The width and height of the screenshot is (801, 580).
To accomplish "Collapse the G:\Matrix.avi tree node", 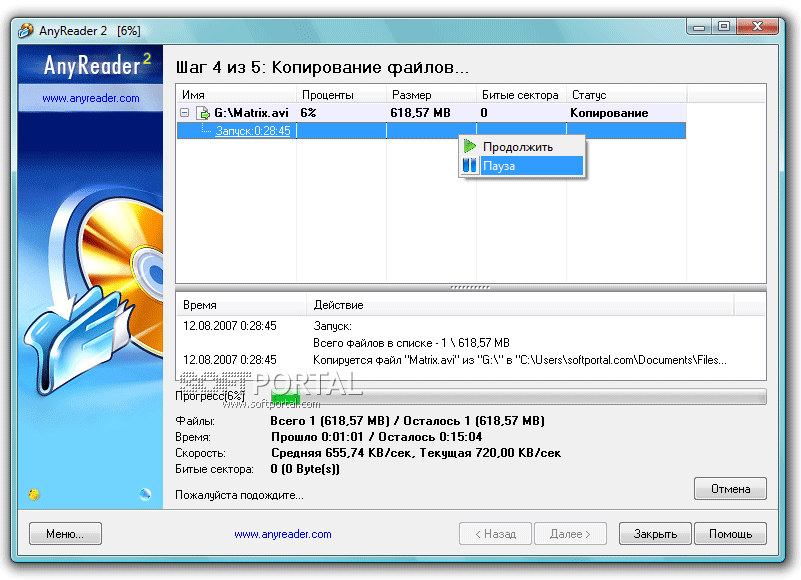I will 185,113.
